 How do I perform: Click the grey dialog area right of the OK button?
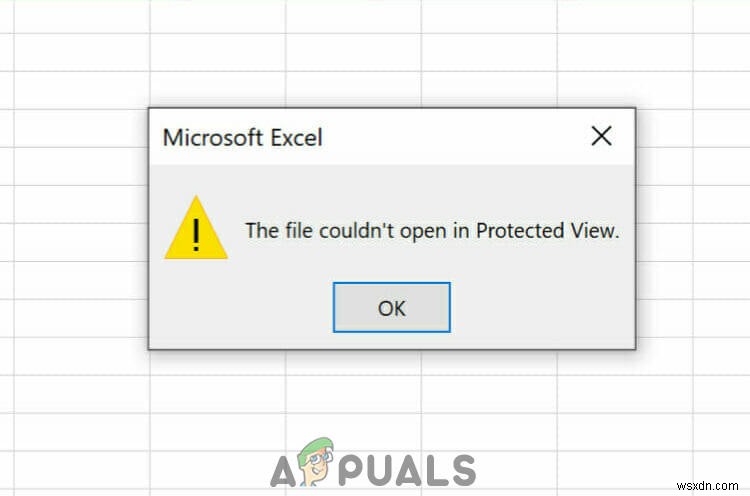541,307
